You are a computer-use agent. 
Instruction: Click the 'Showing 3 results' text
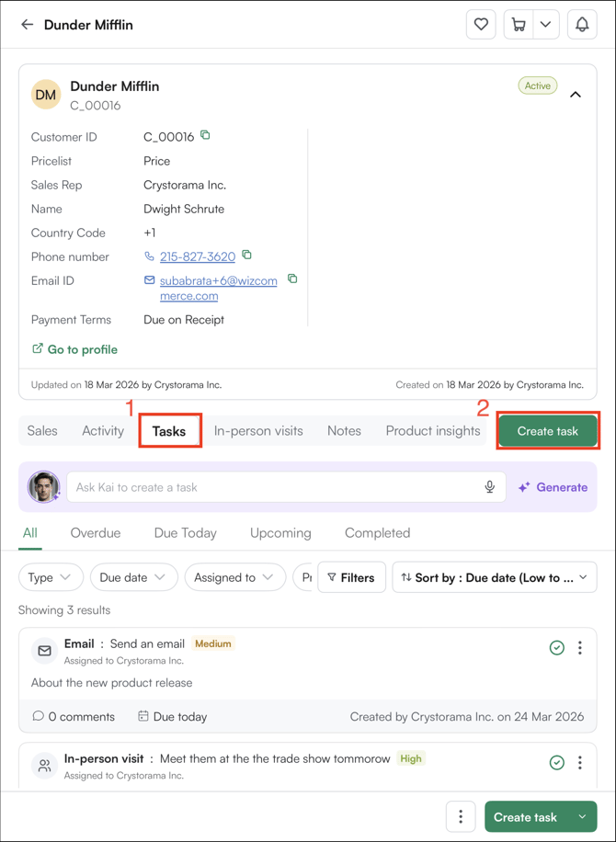64,610
